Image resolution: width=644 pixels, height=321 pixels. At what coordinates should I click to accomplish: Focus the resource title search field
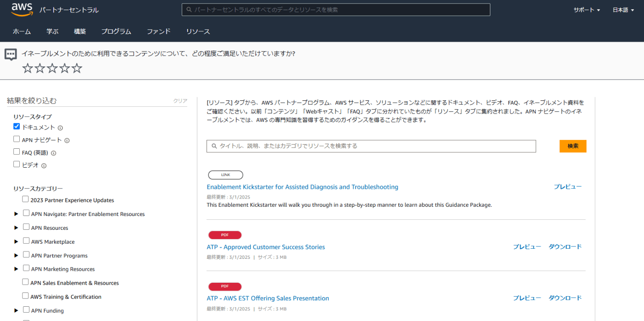371,146
